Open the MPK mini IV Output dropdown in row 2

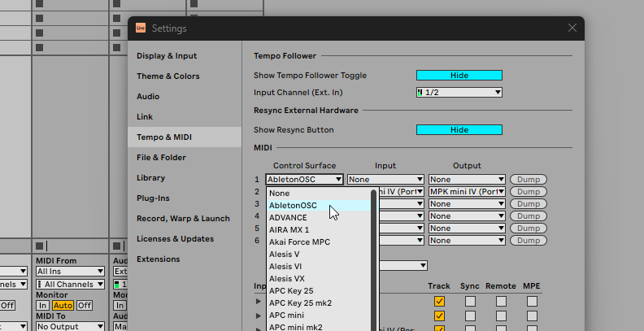point(467,192)
